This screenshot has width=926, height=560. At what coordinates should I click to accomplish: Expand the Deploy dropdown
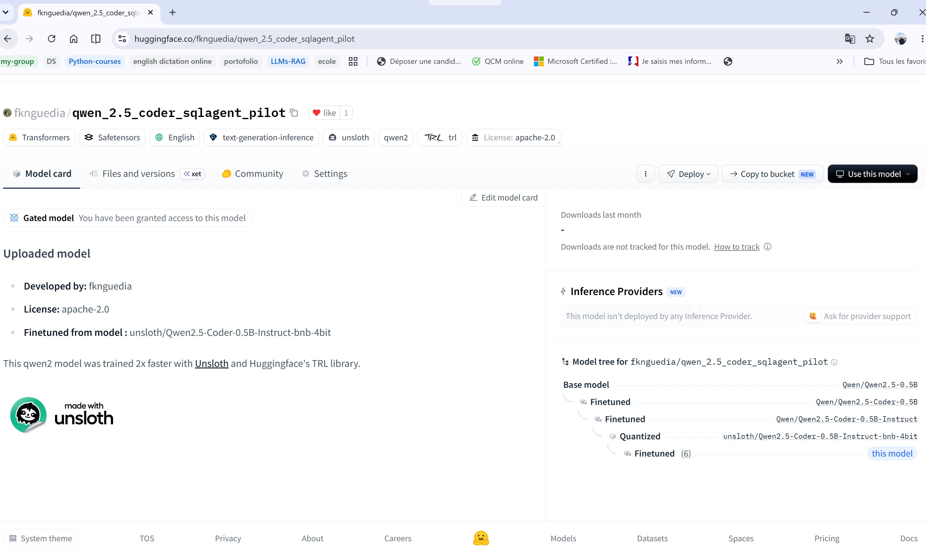[688, 174]
